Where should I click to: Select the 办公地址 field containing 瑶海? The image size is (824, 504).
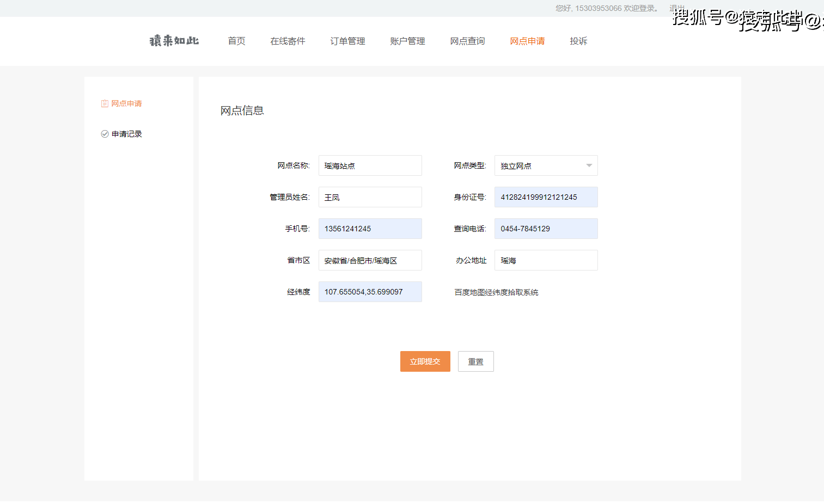[545, 260]
